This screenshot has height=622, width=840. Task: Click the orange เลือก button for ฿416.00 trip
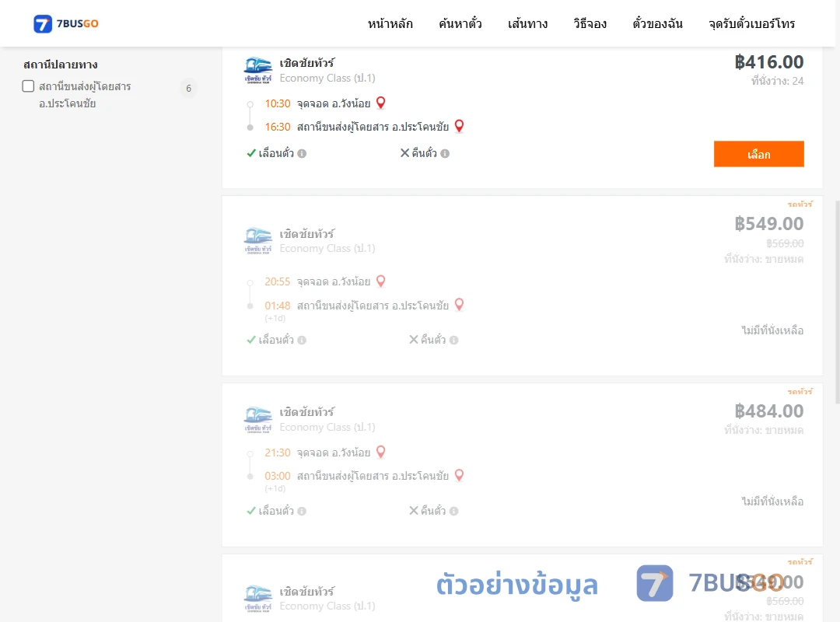pyautogui.click(x=758, y=154)
